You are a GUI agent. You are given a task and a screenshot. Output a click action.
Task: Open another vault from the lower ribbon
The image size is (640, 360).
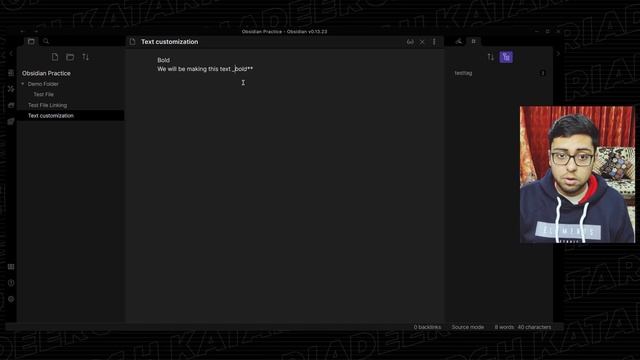pyautogui.click(x=11, y=267)
